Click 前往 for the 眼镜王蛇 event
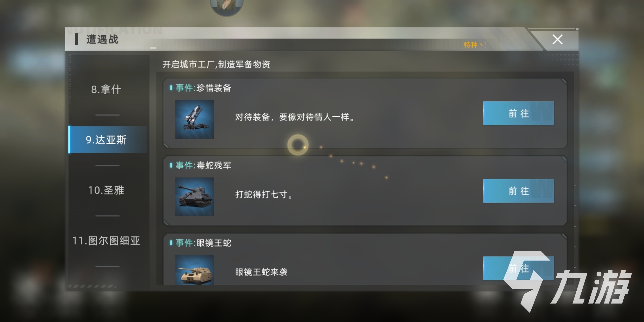 pyautogui.click(x=518, y=268)
